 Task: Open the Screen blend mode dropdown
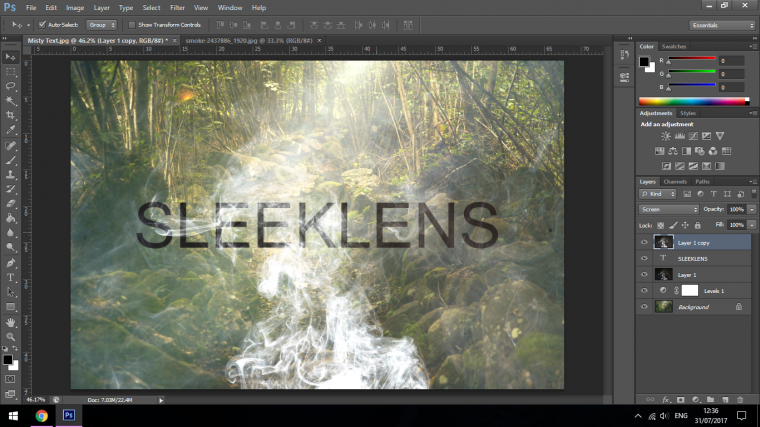click(x=669, y=209)
